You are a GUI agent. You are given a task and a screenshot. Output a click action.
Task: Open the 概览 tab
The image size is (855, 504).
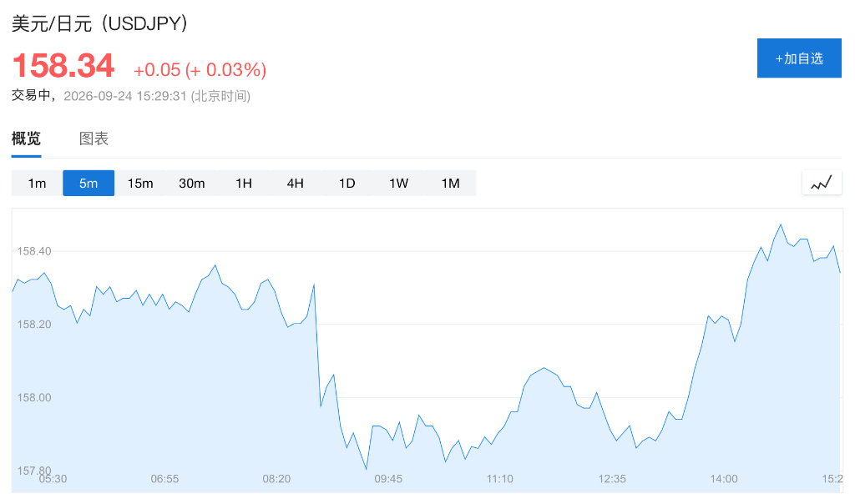(x=26, y=139)
